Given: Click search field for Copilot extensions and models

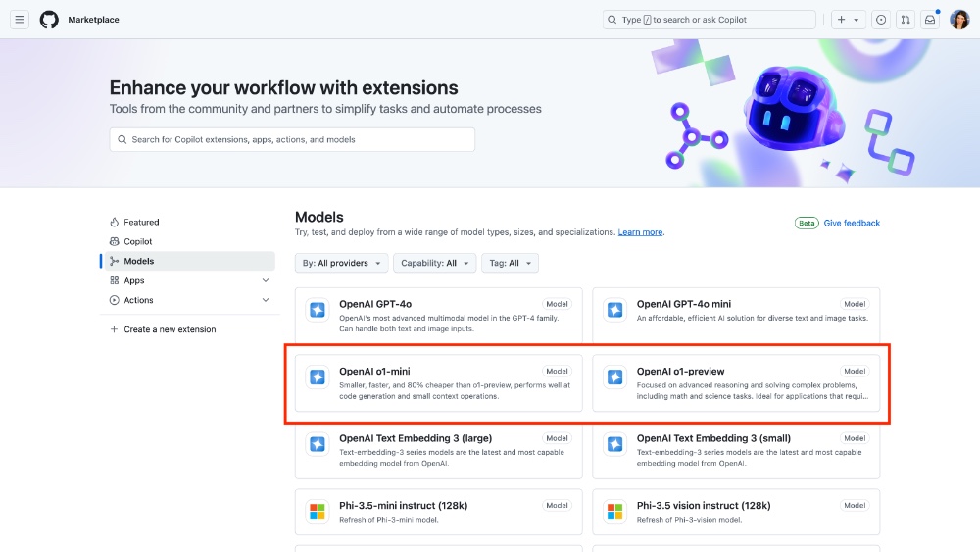Looking at the screenshot, I should click(292, 139).
